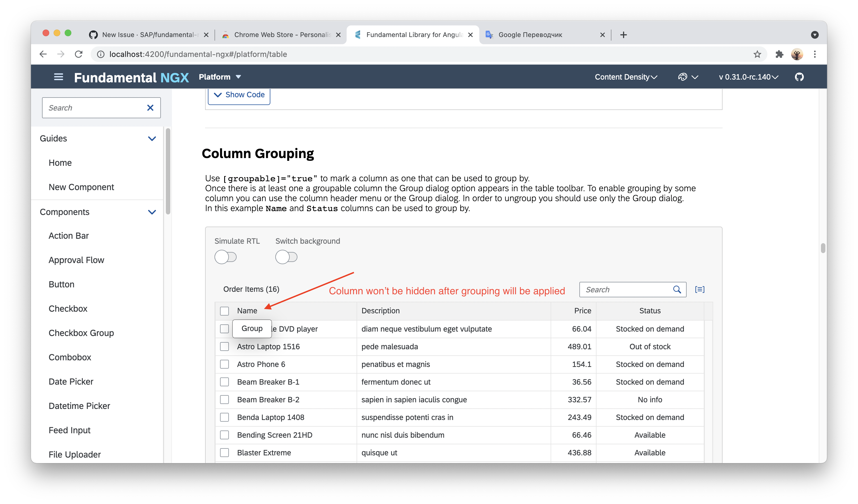The image size is (858, 504).
Task: Open the Date Picker component page
Action: click(x=71, y=382)
